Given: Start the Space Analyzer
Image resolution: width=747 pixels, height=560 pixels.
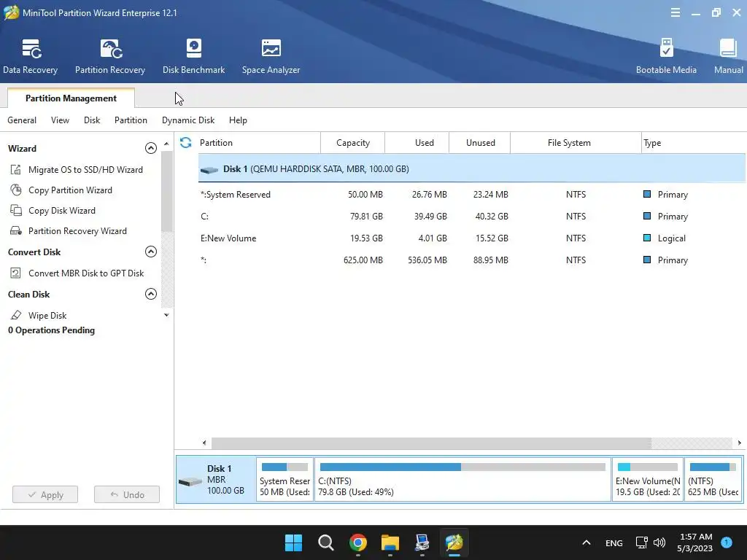Looking at the screenshot, I should click(x=271, y=57).
